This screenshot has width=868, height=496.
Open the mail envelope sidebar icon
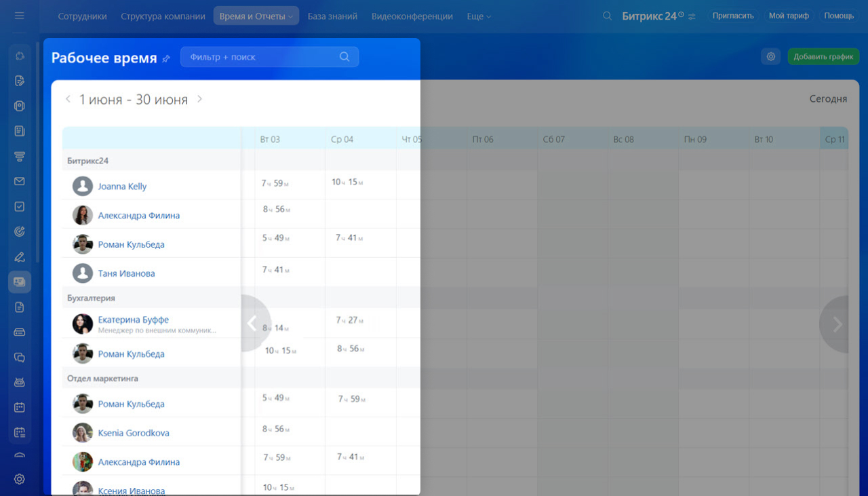[20, 181]
